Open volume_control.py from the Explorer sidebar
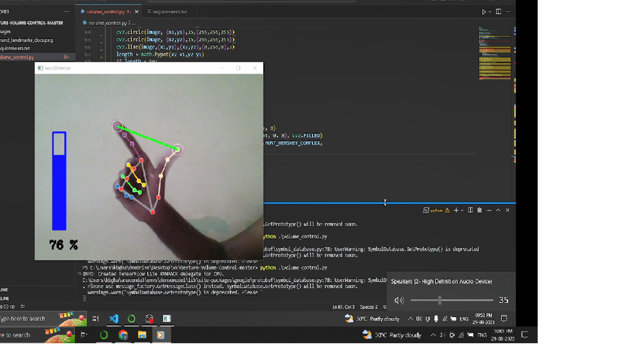 pos(17,57)
